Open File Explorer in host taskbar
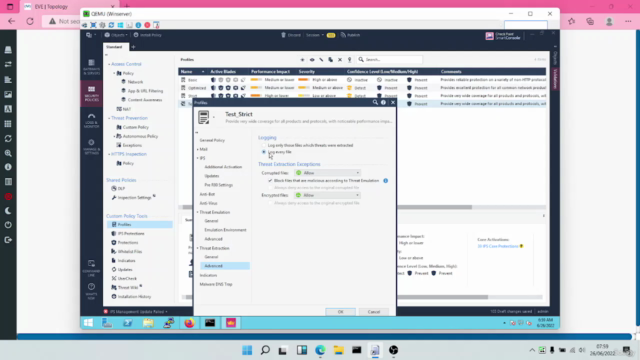This screenshot has width=640, height=360. [x=338, y=350]
